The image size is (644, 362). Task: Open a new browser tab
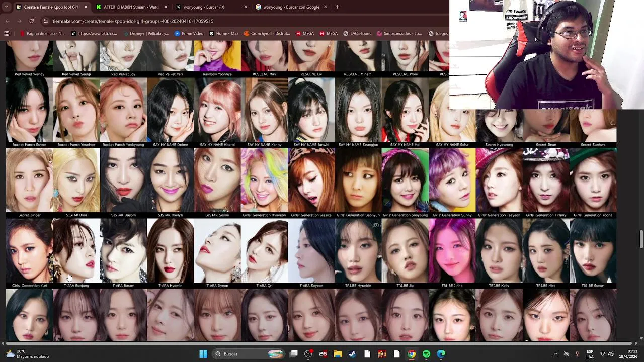pyautogui.click(x=337, y=7)
